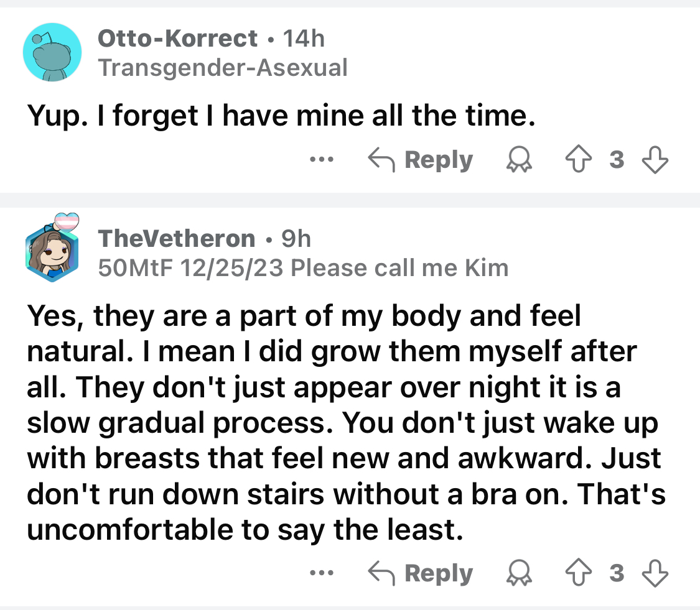
Task: Visit Otto-Korrect username link
Action: (177, 39)
